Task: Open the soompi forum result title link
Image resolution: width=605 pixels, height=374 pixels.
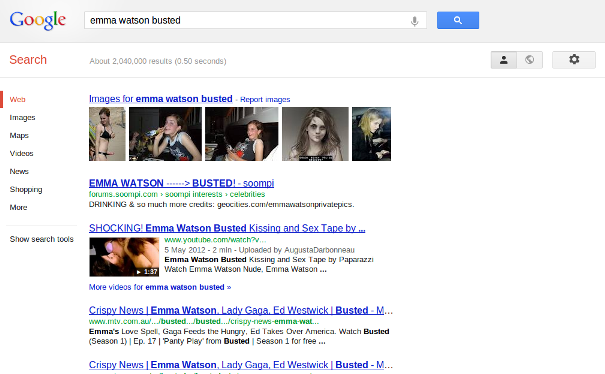Action: point(181,183)
